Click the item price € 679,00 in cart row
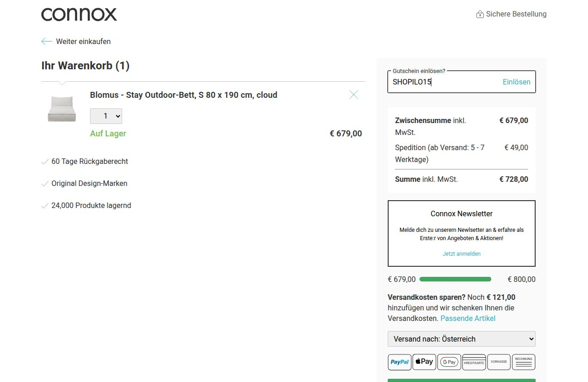 point(346,134)
